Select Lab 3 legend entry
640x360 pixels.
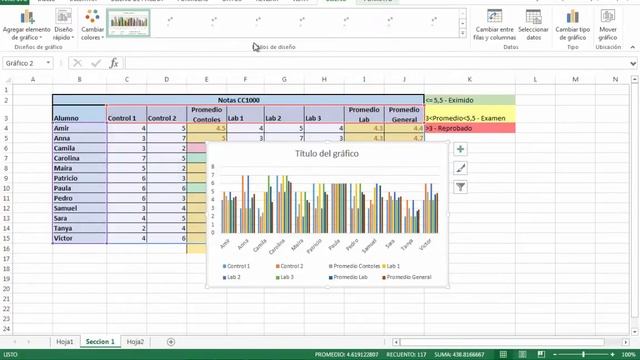[x=284, y=277]
